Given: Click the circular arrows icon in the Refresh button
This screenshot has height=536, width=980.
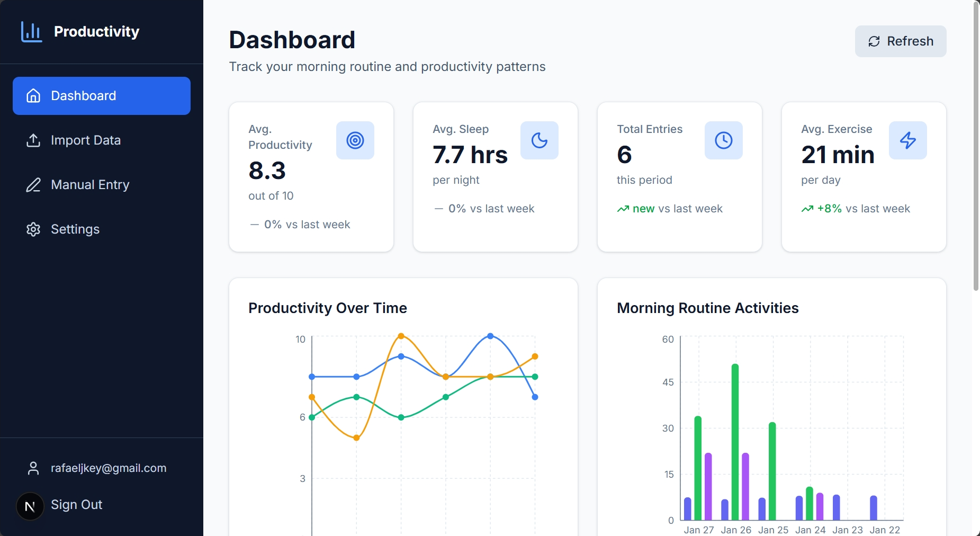Looking at the screenshot, I should pos(874,41).
